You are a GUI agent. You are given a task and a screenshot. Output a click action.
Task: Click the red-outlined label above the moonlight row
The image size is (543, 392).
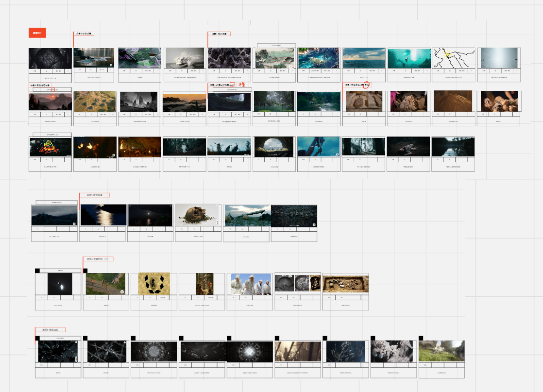(x=94, y=195)
